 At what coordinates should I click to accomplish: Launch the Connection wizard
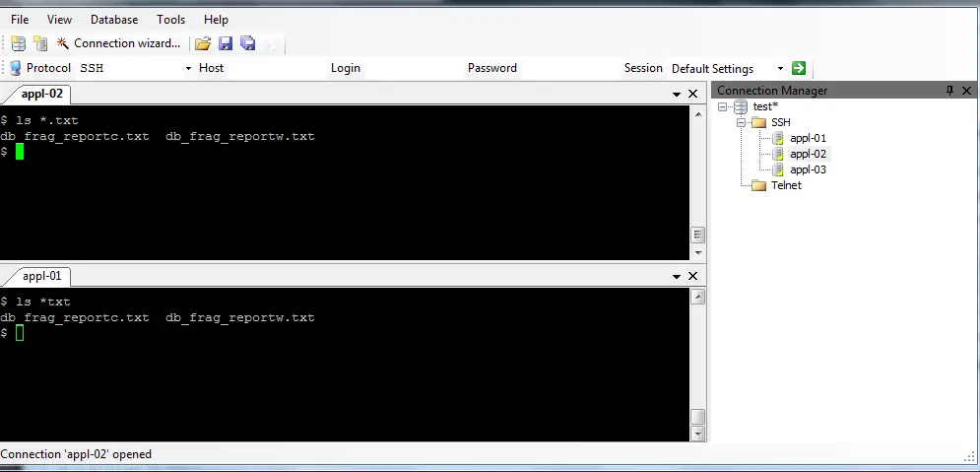(119, 43)
